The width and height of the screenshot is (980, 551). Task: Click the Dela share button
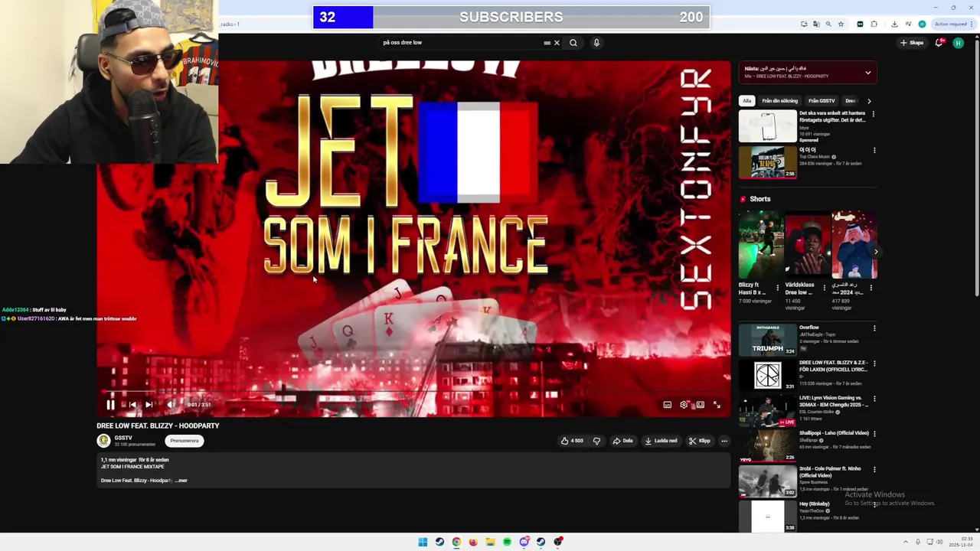(x=622, y=441)
